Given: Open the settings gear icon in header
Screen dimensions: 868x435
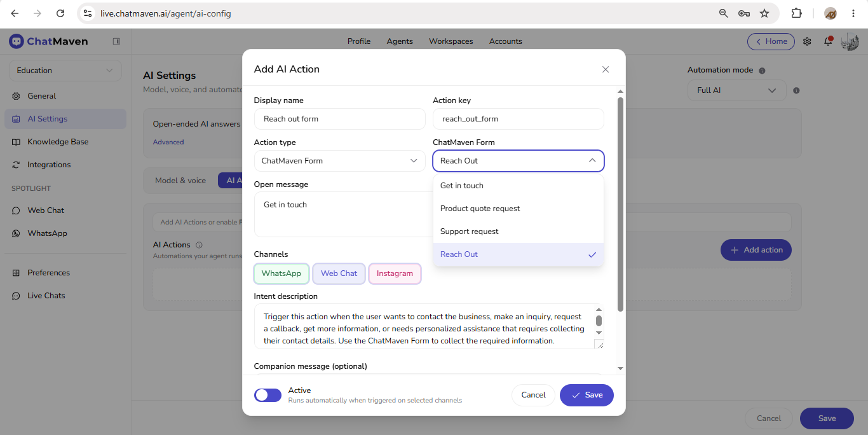Looking at the screenshot, I should [x=807, y=41].
